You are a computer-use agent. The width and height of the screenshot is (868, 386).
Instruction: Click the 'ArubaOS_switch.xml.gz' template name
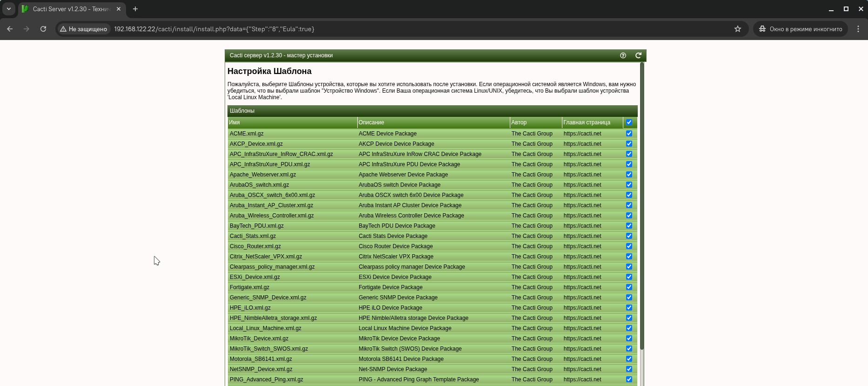(x=259, y=185)
